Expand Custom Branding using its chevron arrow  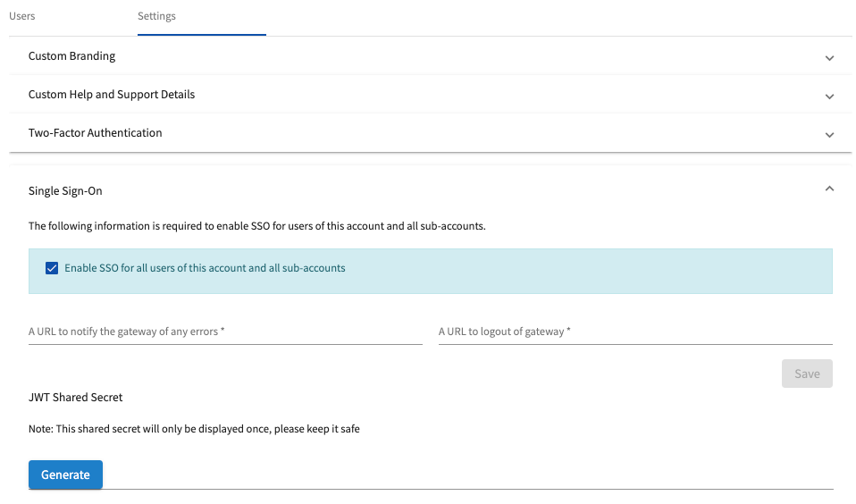point(829,58)
